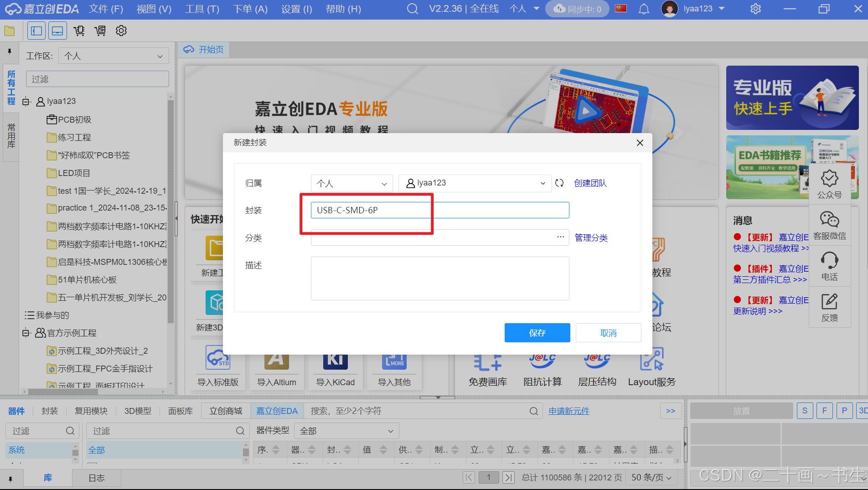Image resolution: width=868 pixels, height=490 pixels.
Task: Collapse the lyaa123 tree node
Action: [26, 102]
